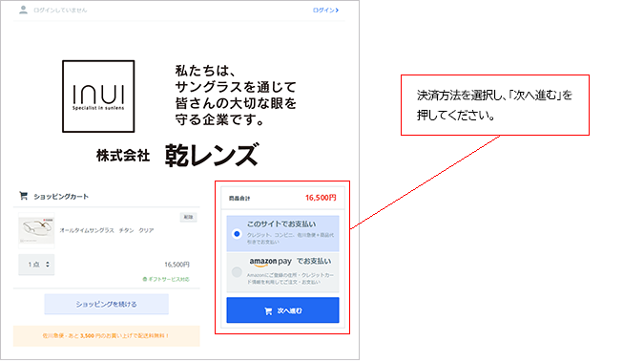This screenshot has height=363, width=644.
Task: Open the quantity 1点 dropdown
Action: 36,265
